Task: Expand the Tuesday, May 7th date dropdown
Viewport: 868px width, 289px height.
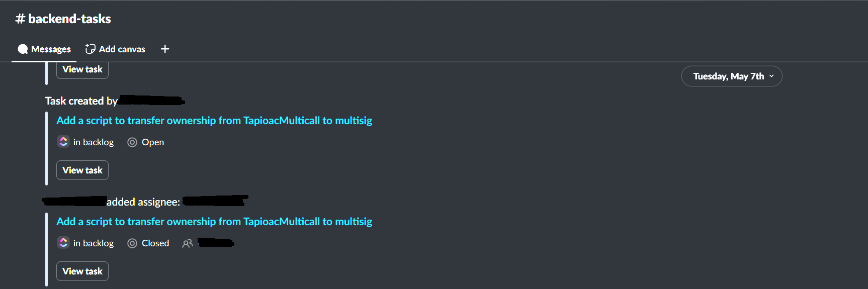Action: 732,76
